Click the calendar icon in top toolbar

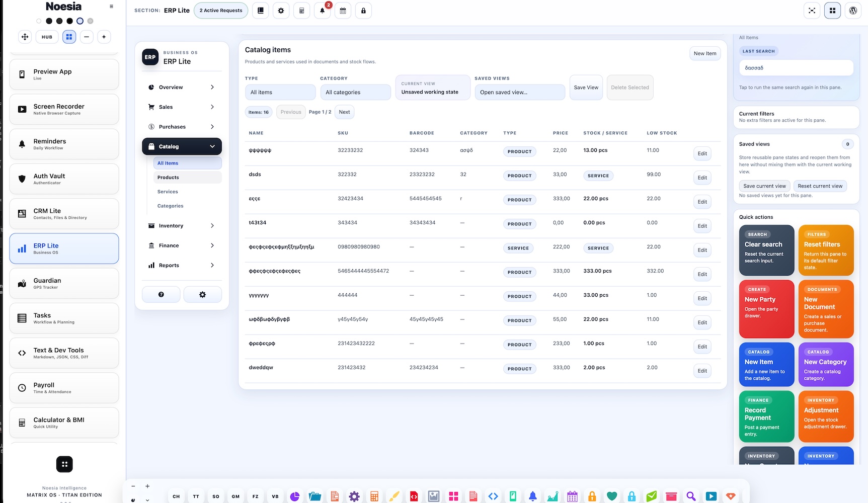click(343, 11)
